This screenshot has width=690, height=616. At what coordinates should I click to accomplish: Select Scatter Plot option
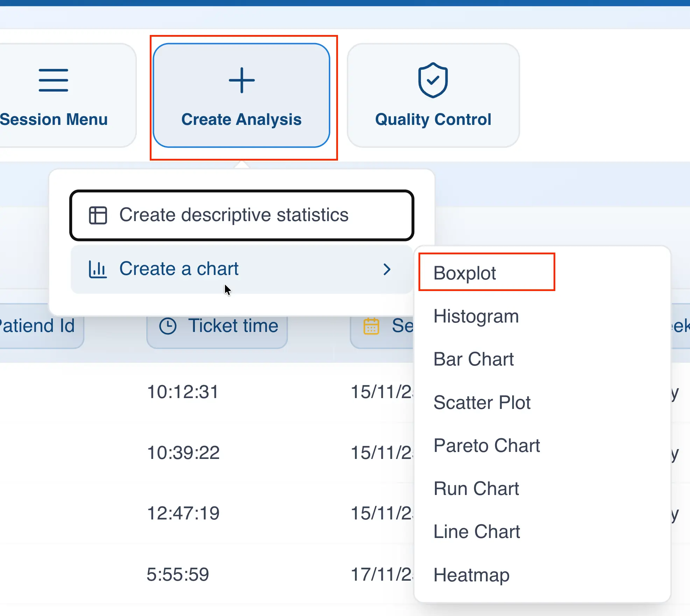pos(482,402)
